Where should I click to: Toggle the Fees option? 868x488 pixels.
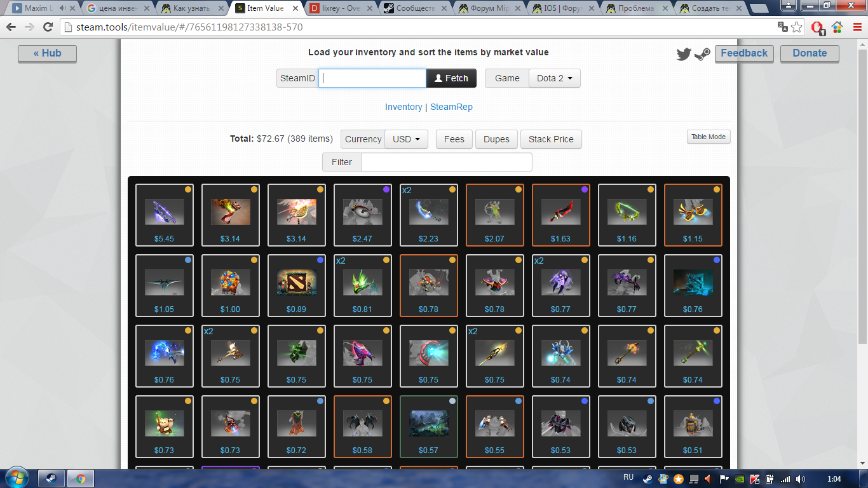(454, 139)
